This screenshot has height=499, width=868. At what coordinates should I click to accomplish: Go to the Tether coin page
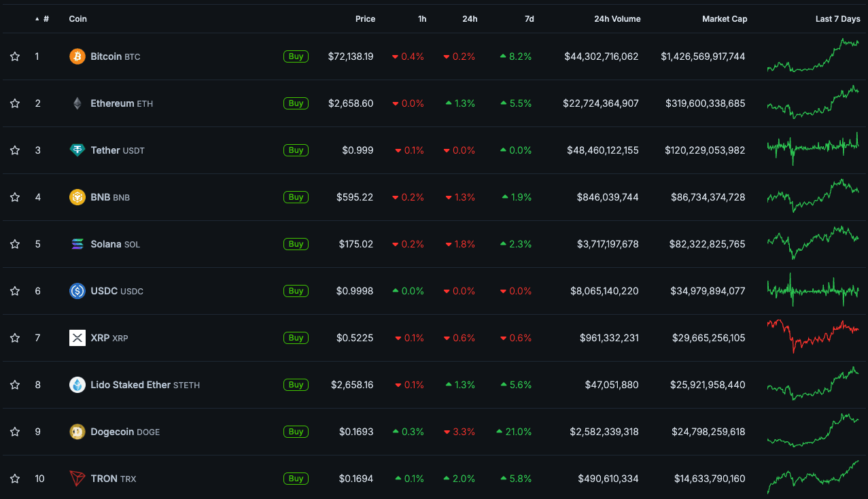(118, 150)
